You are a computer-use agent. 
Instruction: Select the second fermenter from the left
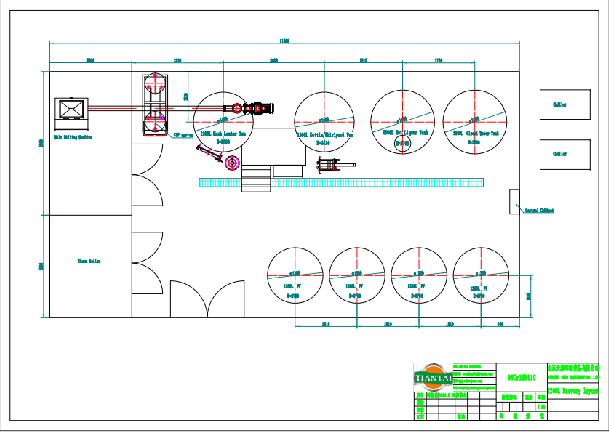point(357,275)
